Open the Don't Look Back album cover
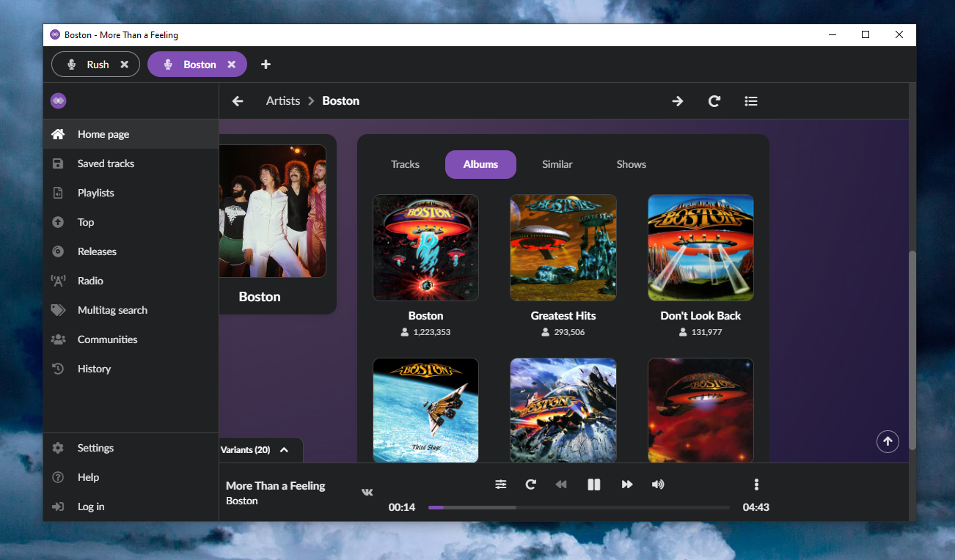The image size is (955, 560). point(700,248)
